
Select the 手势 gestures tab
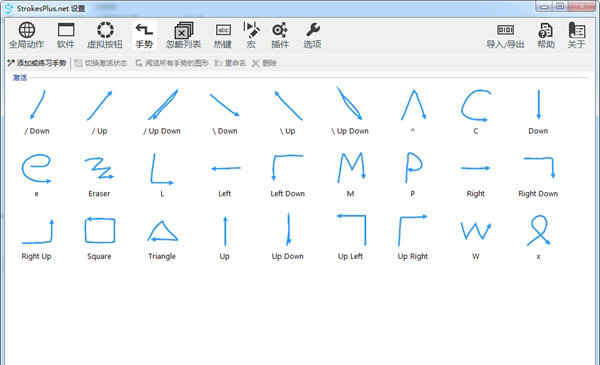tap(144, 35)
